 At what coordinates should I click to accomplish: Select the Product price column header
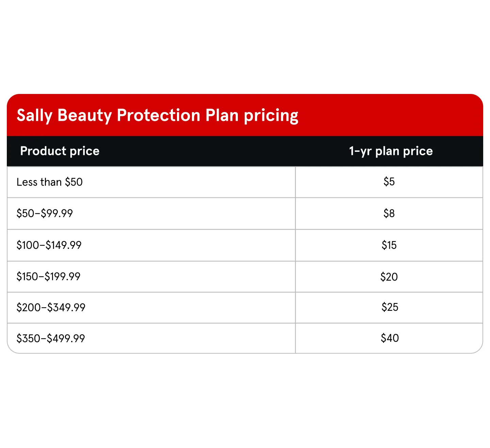click(60, 151)
